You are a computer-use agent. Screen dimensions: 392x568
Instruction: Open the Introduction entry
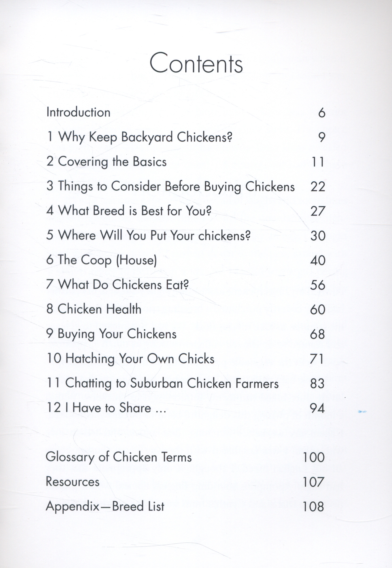[x=78, y=112]
